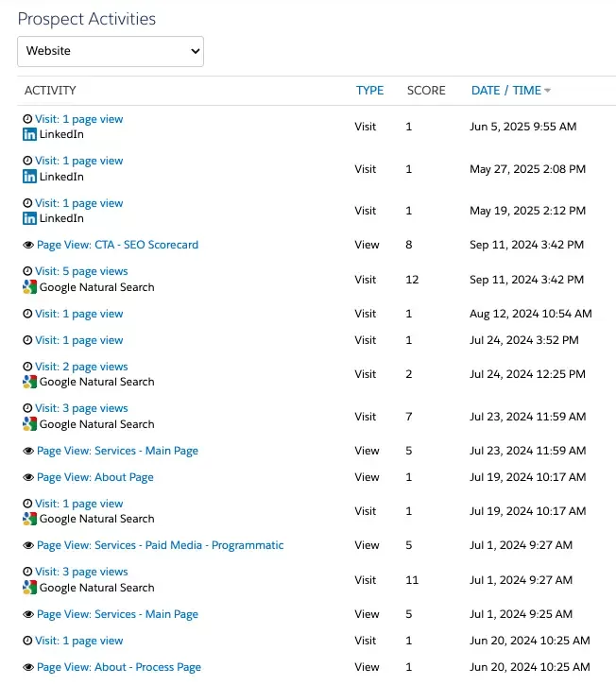Click the Google icon in the Jul 23, 2024 visit row

tap(29, 424)
